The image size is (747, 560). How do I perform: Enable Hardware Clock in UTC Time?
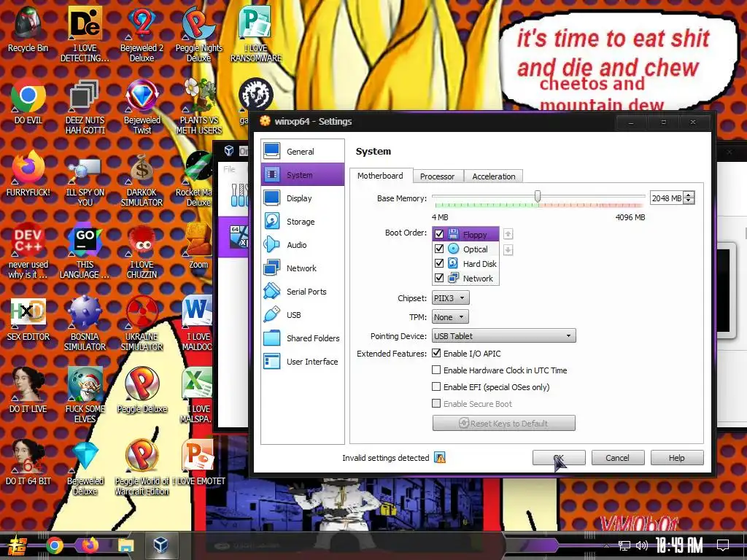[x=436, y=370]
